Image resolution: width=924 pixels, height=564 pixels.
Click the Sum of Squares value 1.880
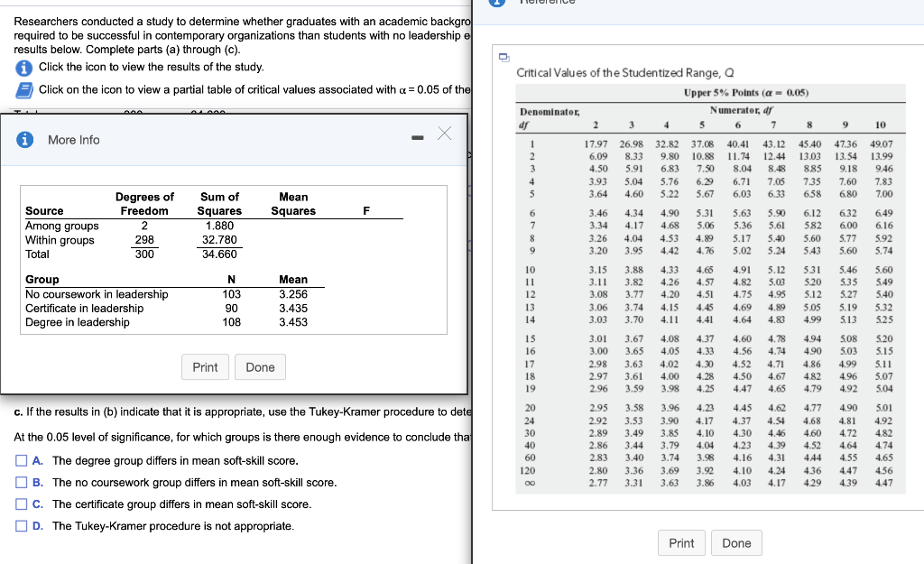(219, 226)
